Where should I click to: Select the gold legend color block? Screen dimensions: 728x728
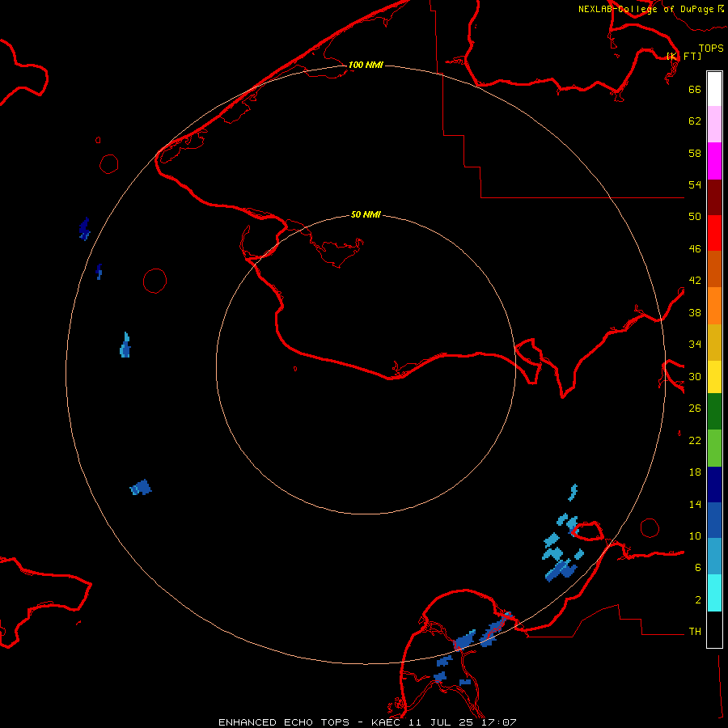click(x=714, y=342)
